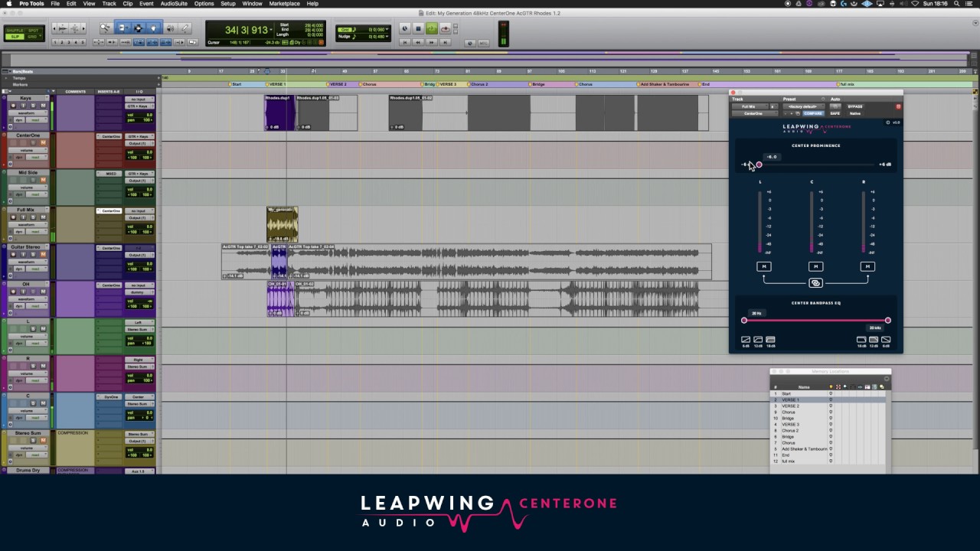Mute the R channel in CenterOne plugin
The height and width of the screenshot is (551, 980).
[867, 266]
